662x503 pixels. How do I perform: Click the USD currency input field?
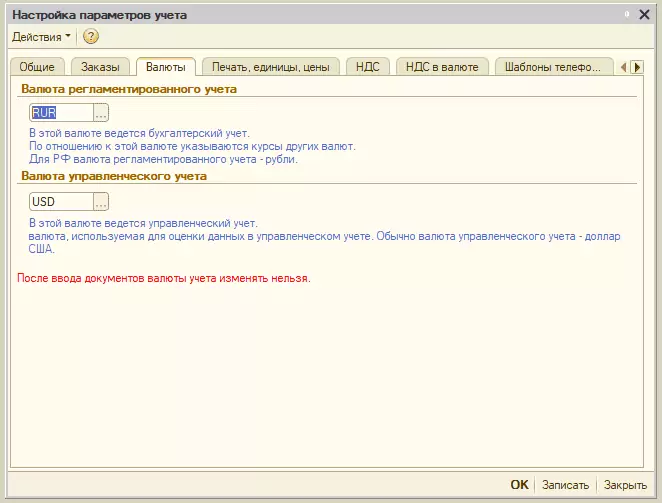coord(61,202)
